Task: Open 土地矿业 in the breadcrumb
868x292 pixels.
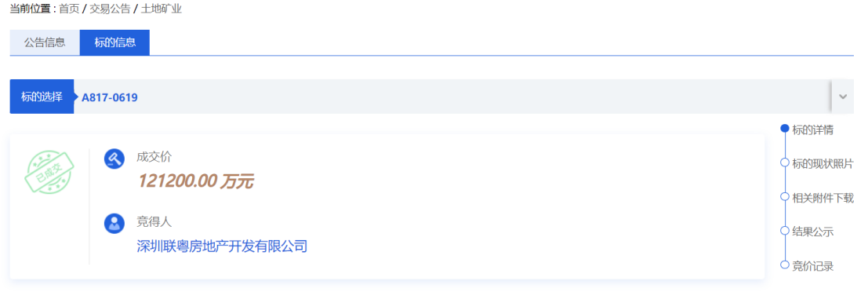Action: click(x=161, y=9)
